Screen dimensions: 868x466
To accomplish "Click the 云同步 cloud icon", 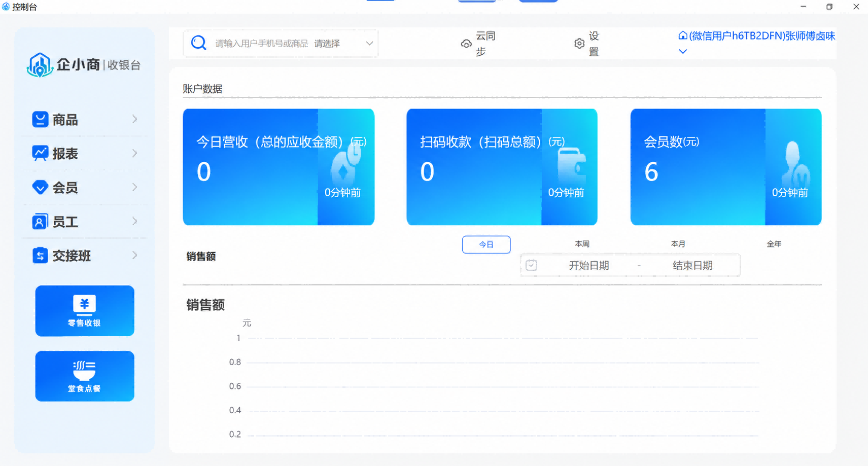I will coord(466,44).
